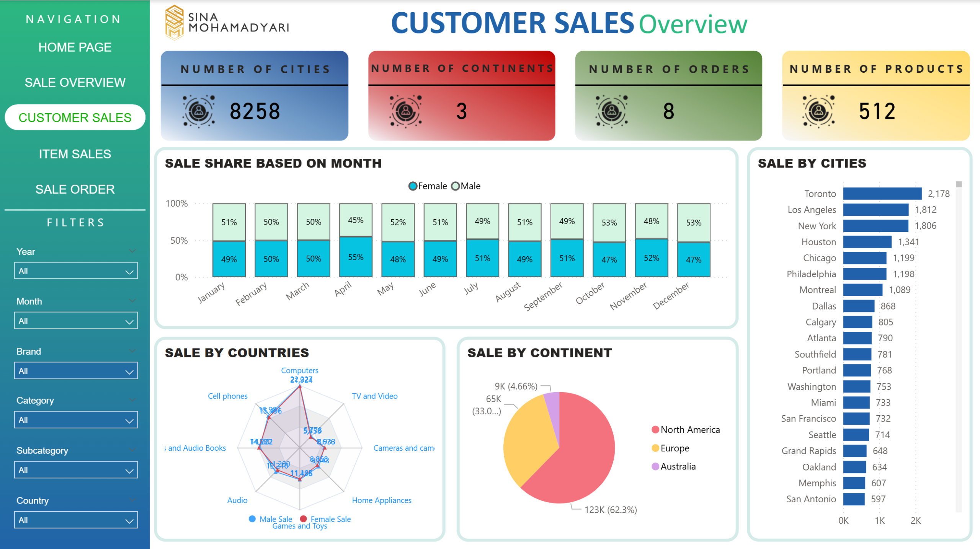Click the Number of Cities card icon
Viewport: 980px width, 549px height.
198,111
